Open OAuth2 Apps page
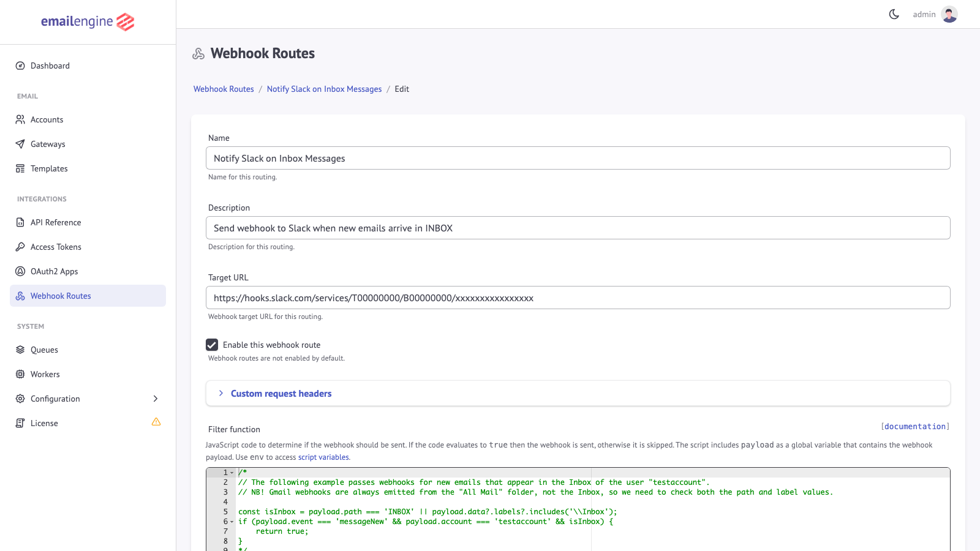 (x=88, y=271)
